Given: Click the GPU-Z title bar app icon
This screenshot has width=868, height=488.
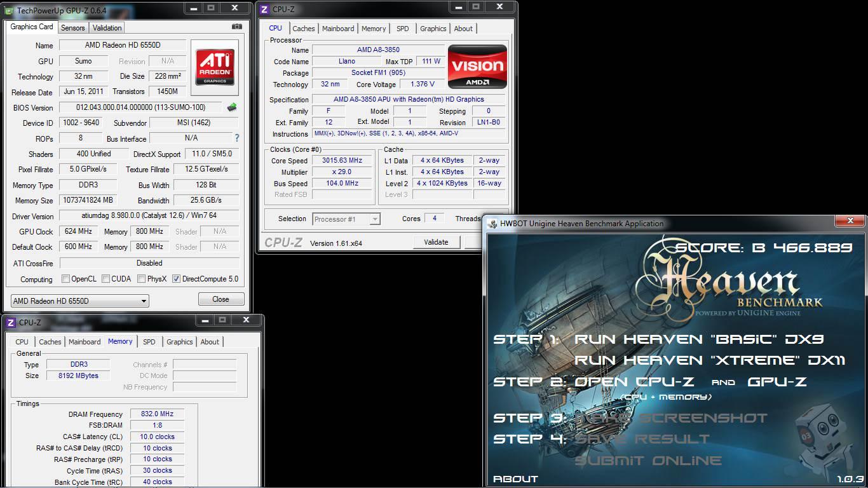Looking at the screenshot, I should click(x=9, y=11).
